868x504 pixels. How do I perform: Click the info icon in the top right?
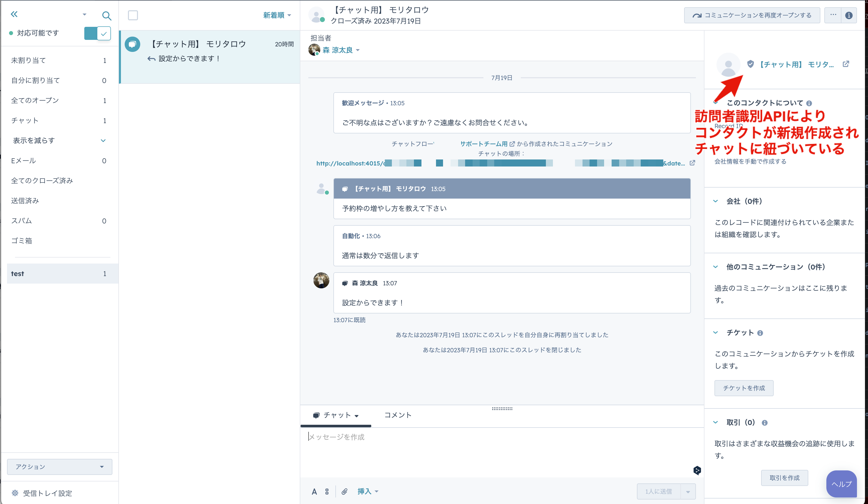(x=849, y=15)
